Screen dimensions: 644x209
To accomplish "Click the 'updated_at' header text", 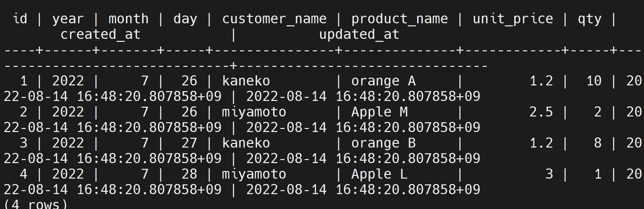I will click(x=359, y=34).
